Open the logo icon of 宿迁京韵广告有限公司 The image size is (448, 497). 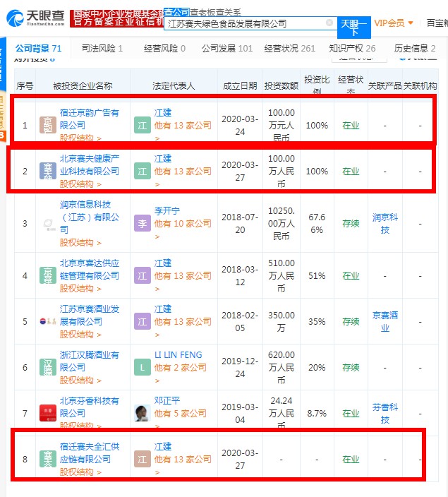pos(48,125)
